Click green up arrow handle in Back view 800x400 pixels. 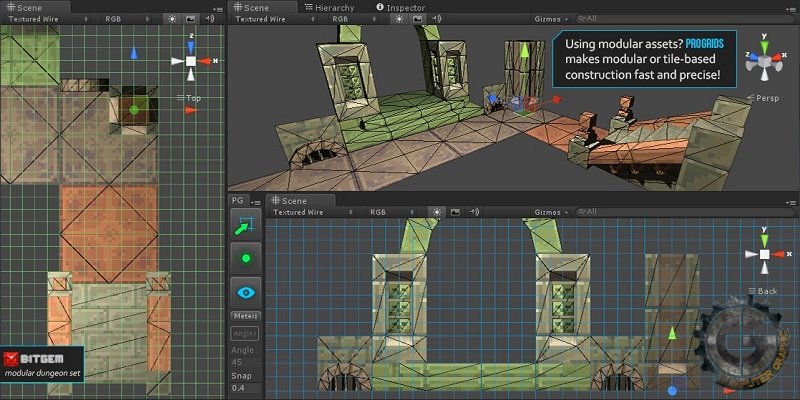tap(672, 333)
